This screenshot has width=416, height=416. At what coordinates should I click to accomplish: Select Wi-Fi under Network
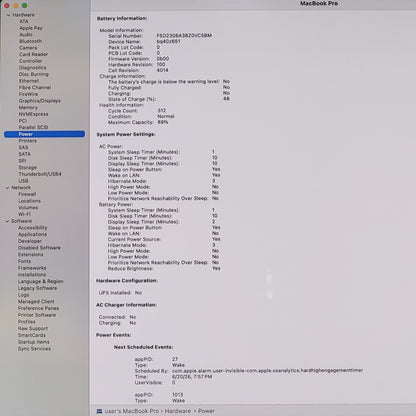pos(24,214)
